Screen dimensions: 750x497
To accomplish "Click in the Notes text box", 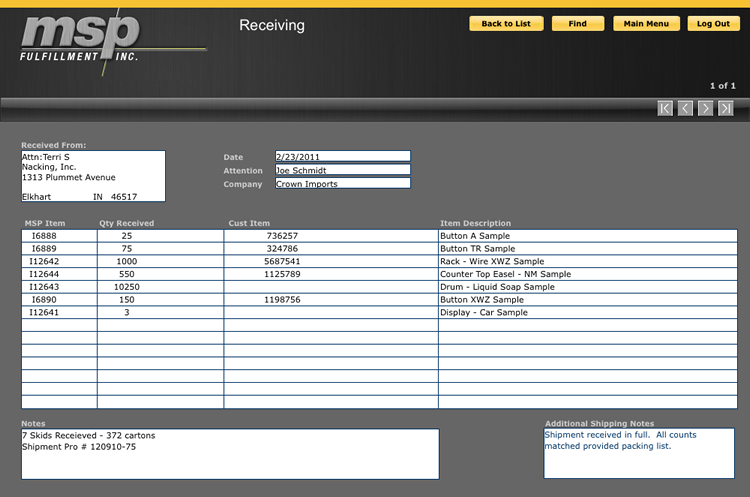I will [230, 454].
